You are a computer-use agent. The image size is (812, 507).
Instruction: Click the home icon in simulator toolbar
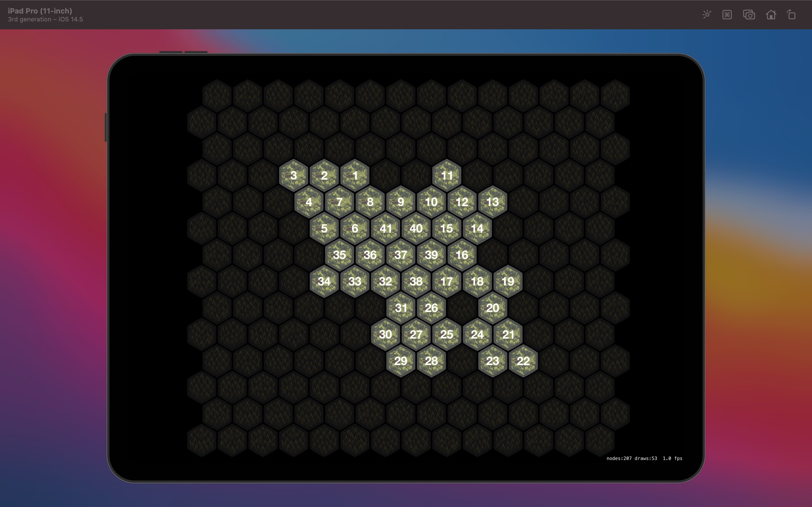(771, 14)
